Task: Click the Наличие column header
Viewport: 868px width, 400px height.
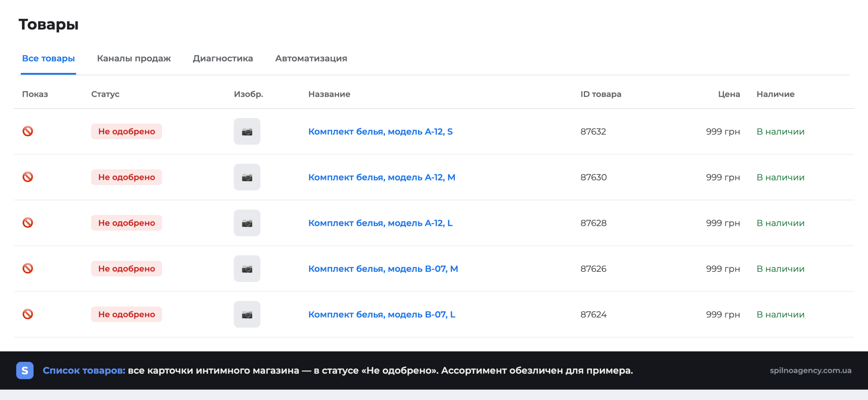Action: pyautogui.click(x=775, y=94)
